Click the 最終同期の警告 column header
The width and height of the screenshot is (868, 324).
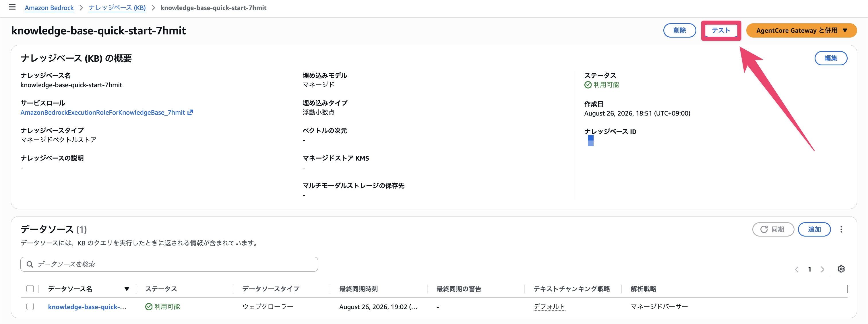(459, 289)
